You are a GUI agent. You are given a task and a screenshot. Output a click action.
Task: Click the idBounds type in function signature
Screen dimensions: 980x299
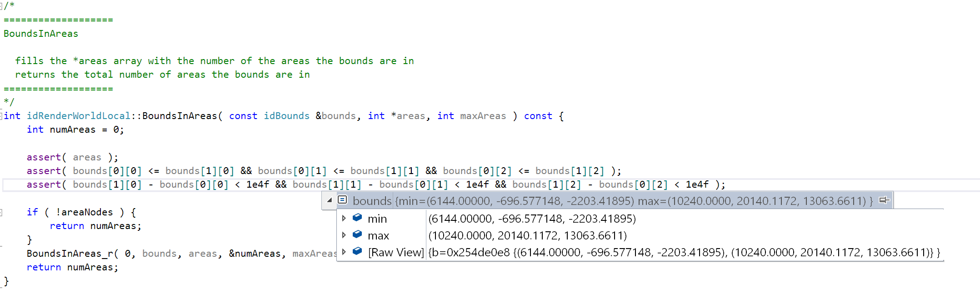(286, 116)
